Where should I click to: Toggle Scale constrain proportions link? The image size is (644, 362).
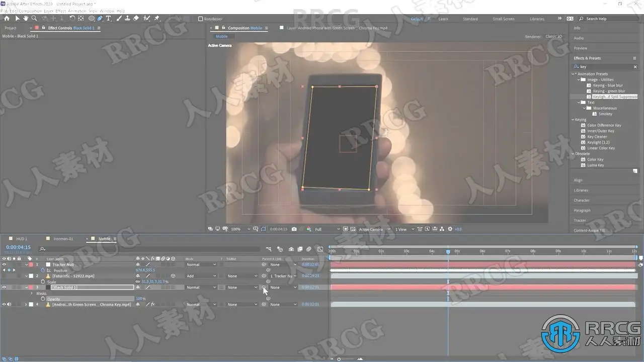tap(138, 282)
